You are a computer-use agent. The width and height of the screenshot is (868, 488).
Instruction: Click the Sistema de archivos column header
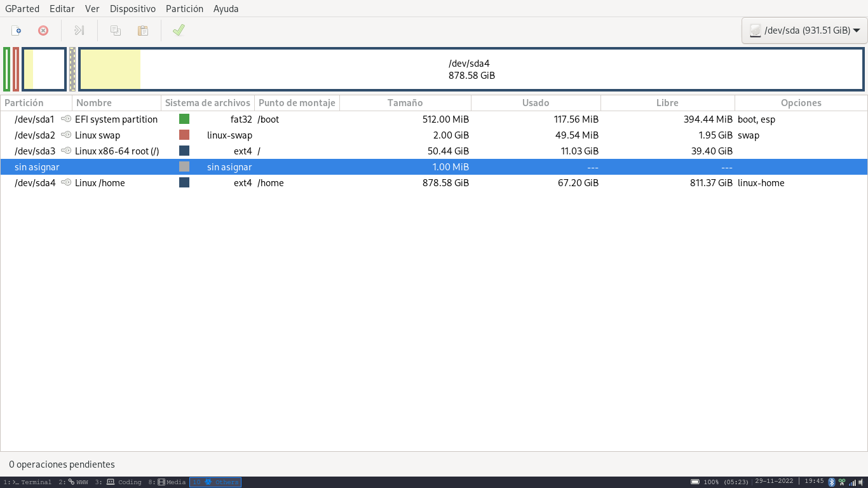[x=207, y=103]
